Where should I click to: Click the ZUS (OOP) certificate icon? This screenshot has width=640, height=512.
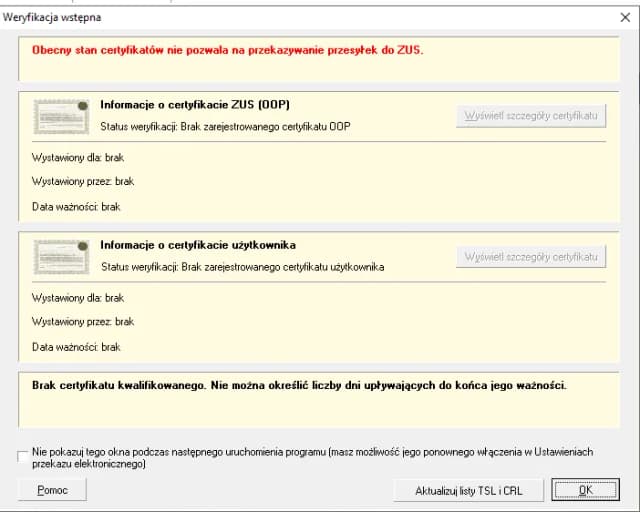coord(61,116)
